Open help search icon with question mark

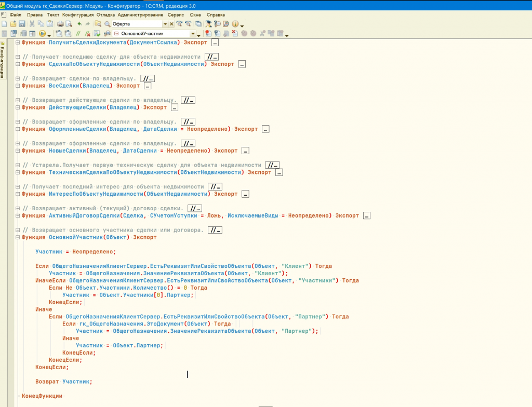217,24
